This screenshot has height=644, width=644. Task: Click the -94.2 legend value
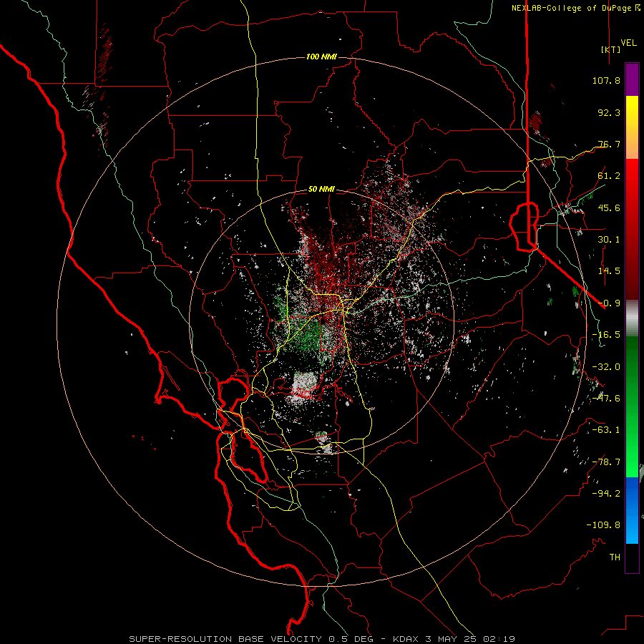coord(606,494)
